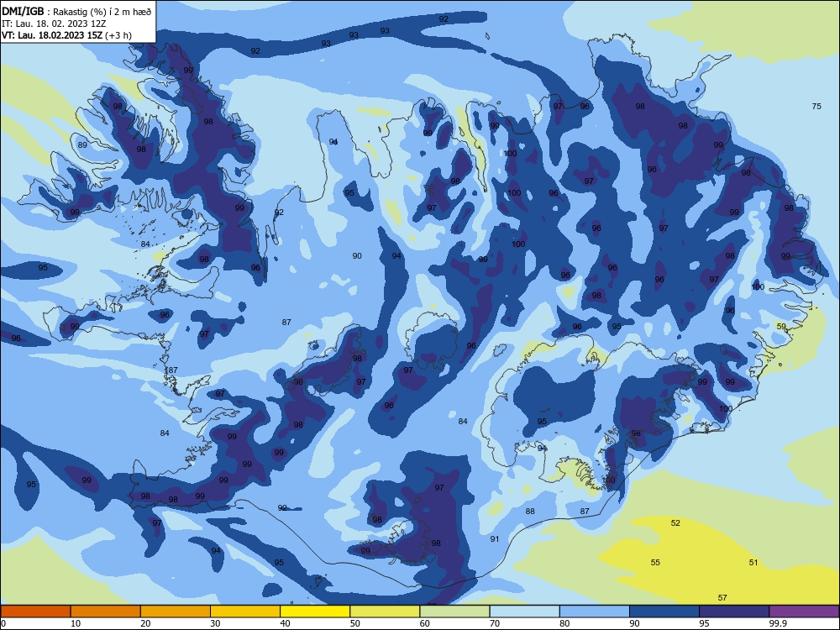Select the dark navy 95–99.9 legend swatch
The height and width of the screenshot is (630, 840).
(734, 612)
